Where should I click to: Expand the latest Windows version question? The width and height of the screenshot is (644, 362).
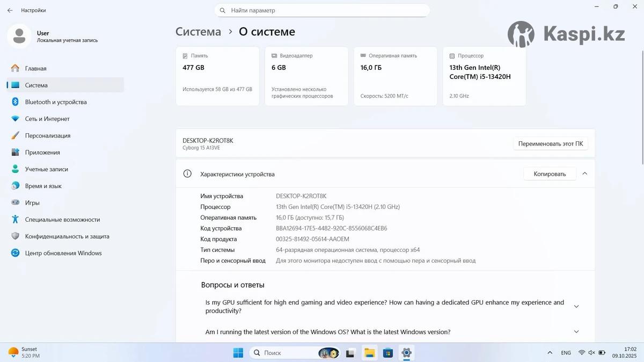576,332
